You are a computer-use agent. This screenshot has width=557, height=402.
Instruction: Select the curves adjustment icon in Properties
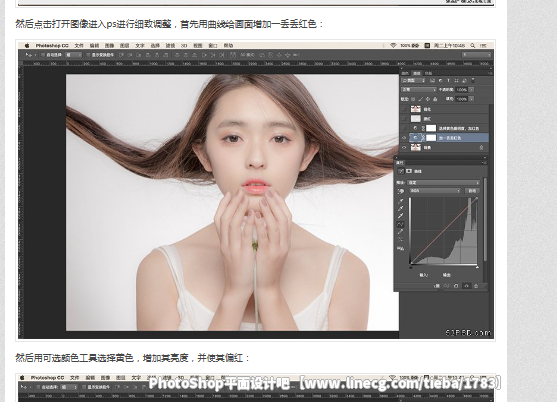click(401, 171)
